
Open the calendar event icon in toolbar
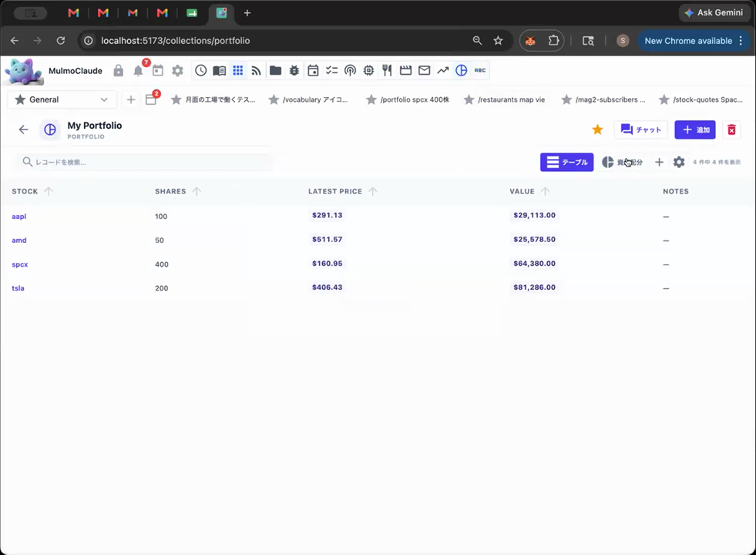coord(313,70)
